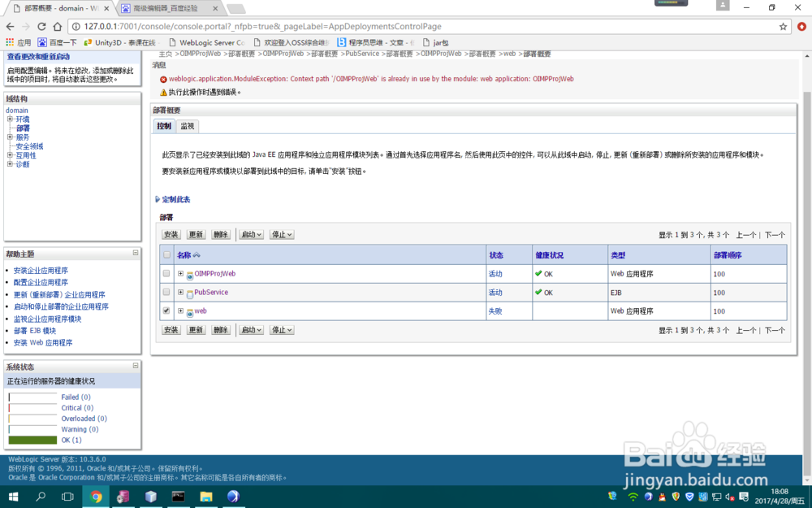Open the WebLogic Server Co bookmark

tap(206, 42)
